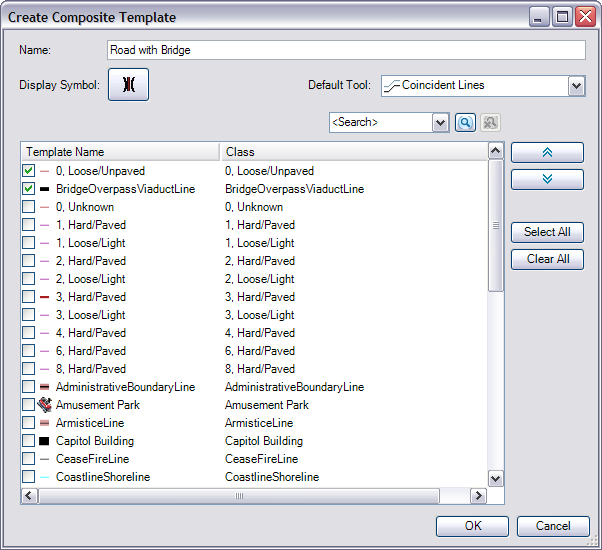602x550 pixels.
Task: Expand the Search combo box dropdown
Action: pyautogui.click(x=440, y=122)
